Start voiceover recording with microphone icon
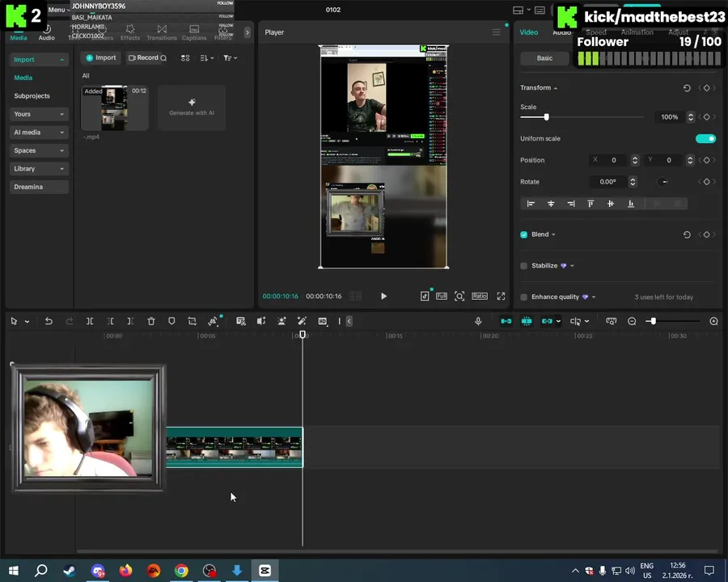The width and height of the screenshot is (728, 582). [478, 321]
